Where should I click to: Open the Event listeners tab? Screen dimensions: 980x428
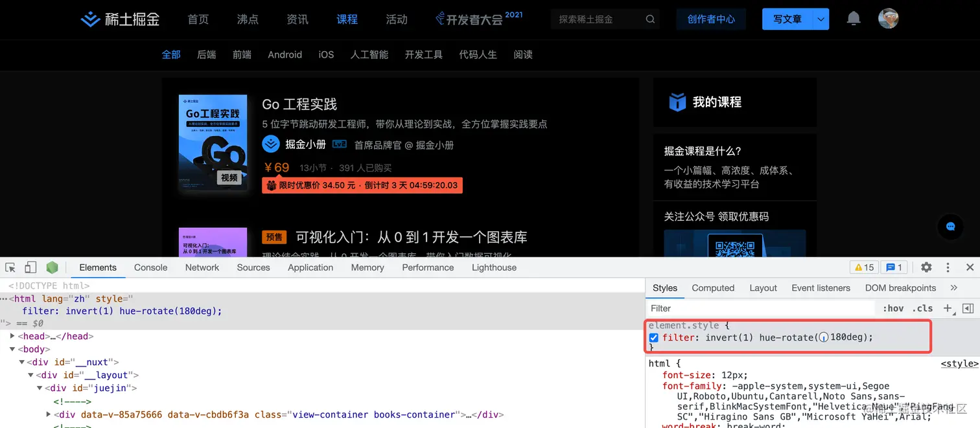821,287
